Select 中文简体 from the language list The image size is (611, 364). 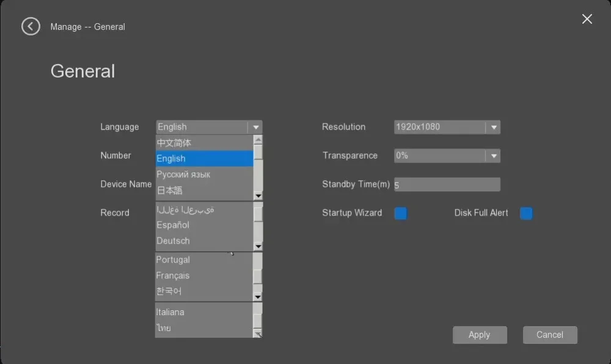(204, 143)
